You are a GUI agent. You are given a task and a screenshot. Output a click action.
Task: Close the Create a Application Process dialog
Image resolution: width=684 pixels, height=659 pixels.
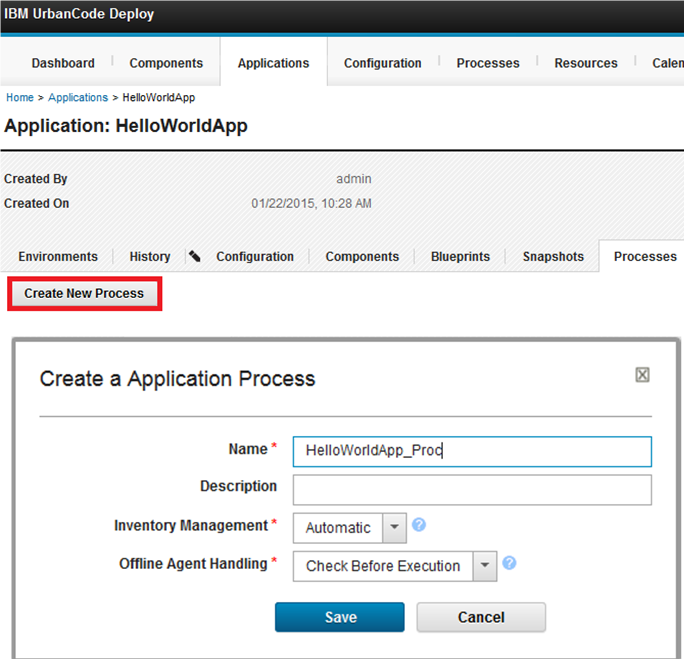click(x=642, y=375)
